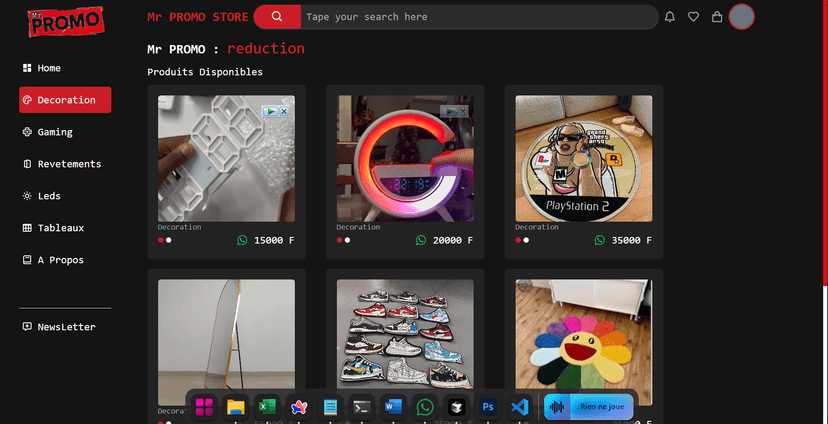
Task: Open Excel from the dock
Action: coord(267,407)
